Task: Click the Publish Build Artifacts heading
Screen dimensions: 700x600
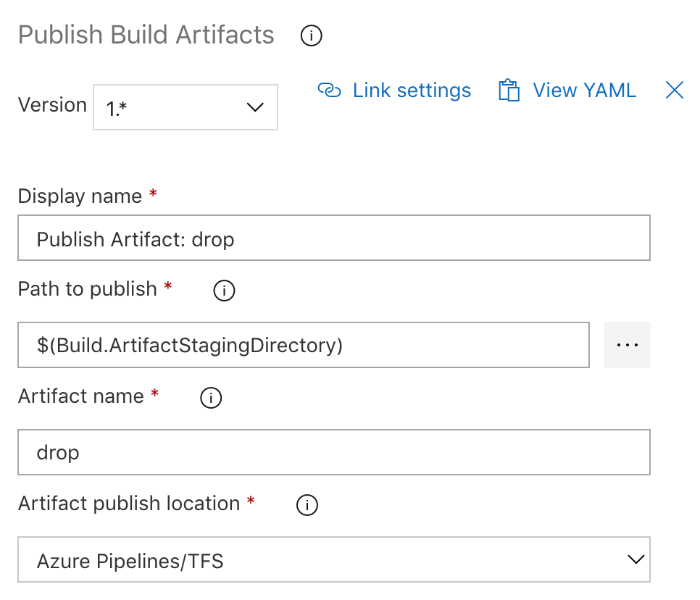Action: [x=146, y=36]
